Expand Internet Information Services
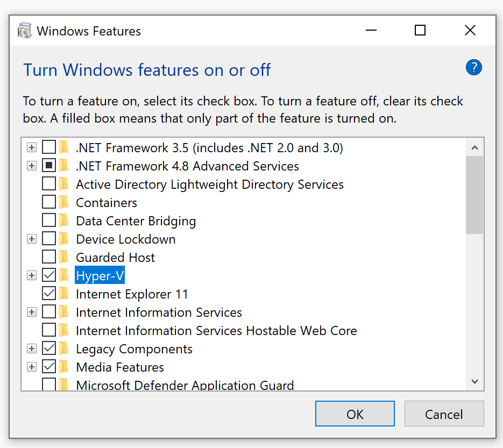The height and width of the screenshot is (448, 503). point(31,312)
